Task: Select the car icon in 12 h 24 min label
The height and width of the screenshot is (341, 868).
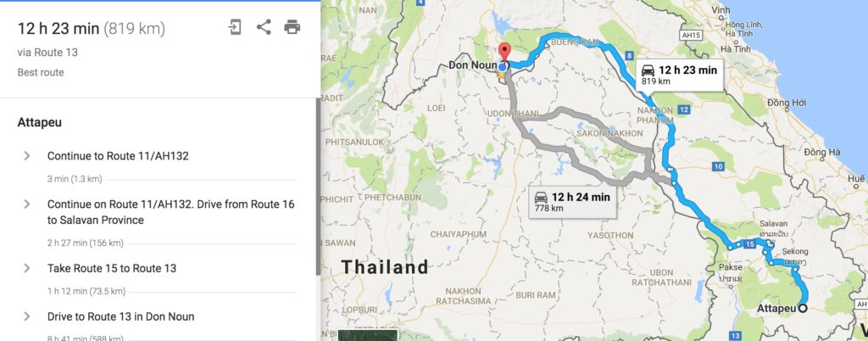Action: click(541, 197)
